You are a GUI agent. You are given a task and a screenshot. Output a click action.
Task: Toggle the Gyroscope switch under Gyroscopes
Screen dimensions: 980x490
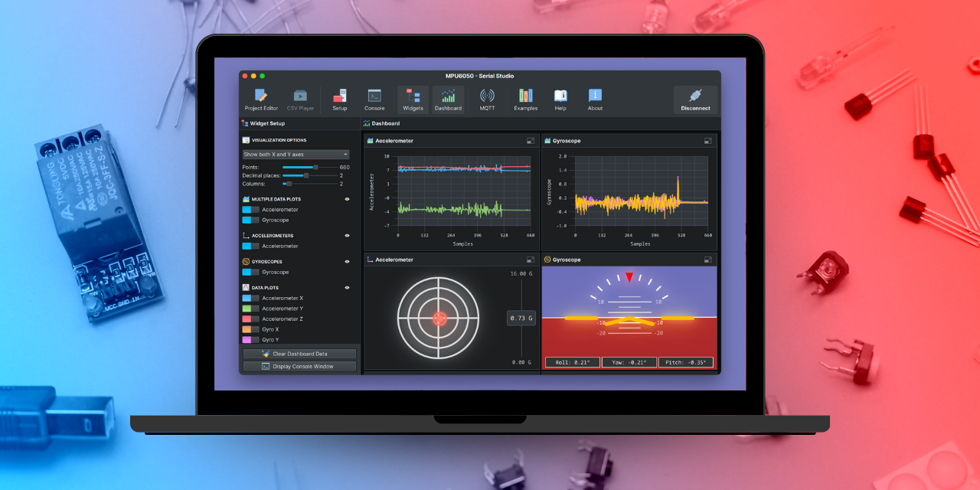[250, 272]
